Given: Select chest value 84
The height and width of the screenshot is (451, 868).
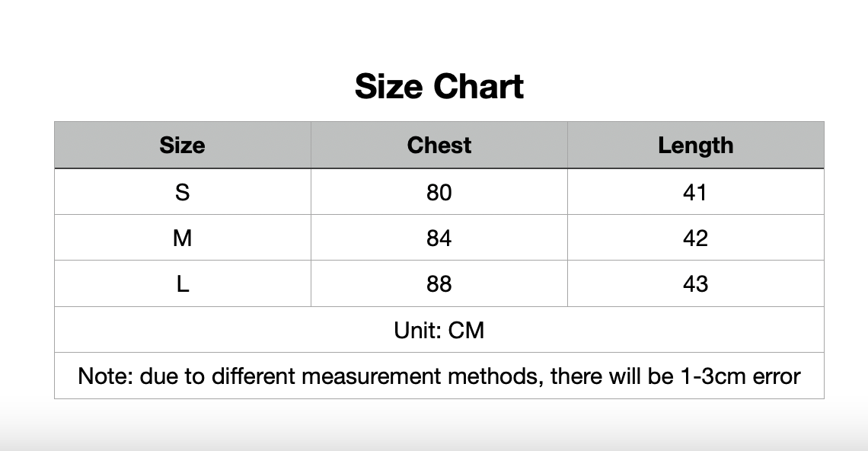Looking at the screenshot, I should (x=439, y=238).
